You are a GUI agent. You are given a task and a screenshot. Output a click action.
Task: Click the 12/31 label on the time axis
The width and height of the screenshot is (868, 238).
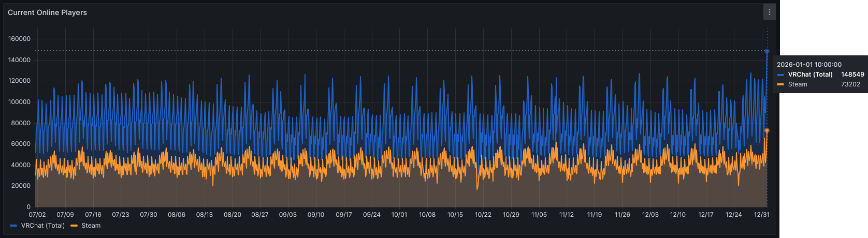point(761,214)
